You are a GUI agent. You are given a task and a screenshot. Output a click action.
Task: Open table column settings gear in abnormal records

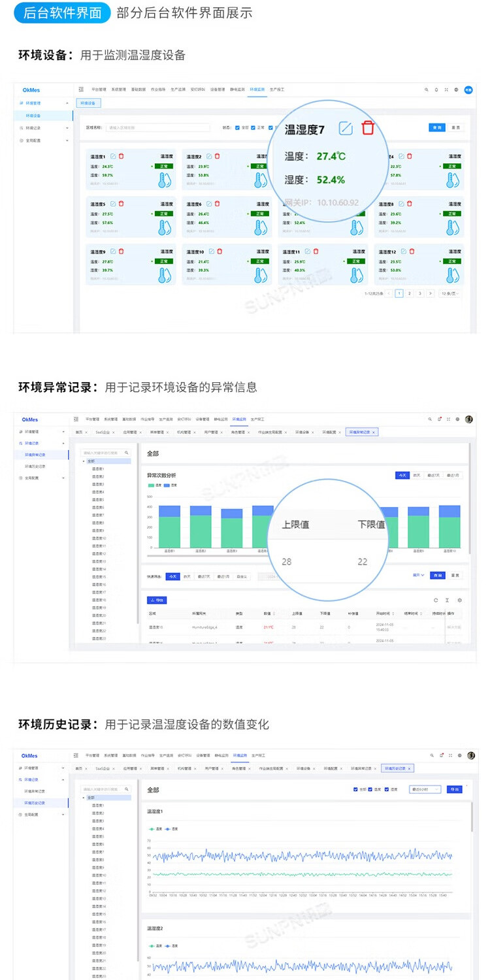click(x=459, y=600)
